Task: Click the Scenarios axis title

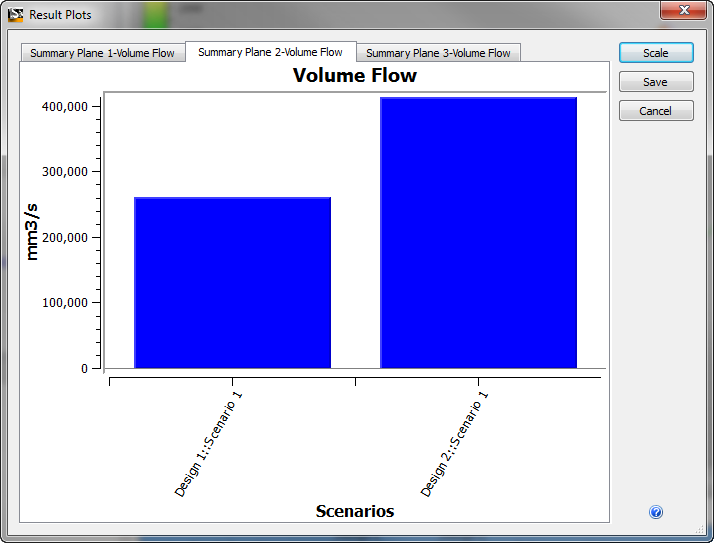Action: [x=355, y=511]
